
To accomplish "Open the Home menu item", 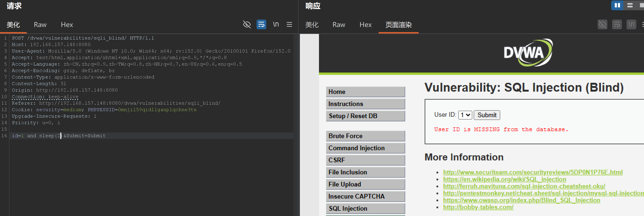I will pyautogui.click(x=365, y=92).
